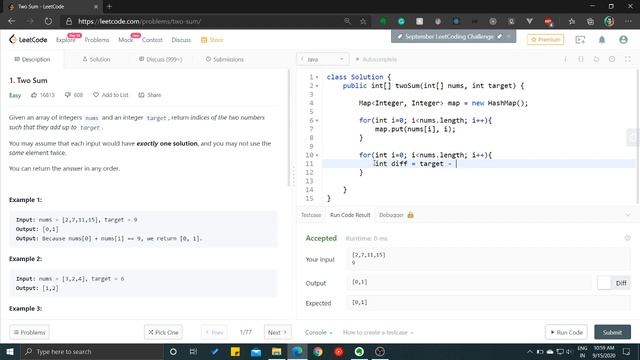The width and height of the screenshot is (640, 360).
Task: Click the Run Code button
Action: click(566, 332)
